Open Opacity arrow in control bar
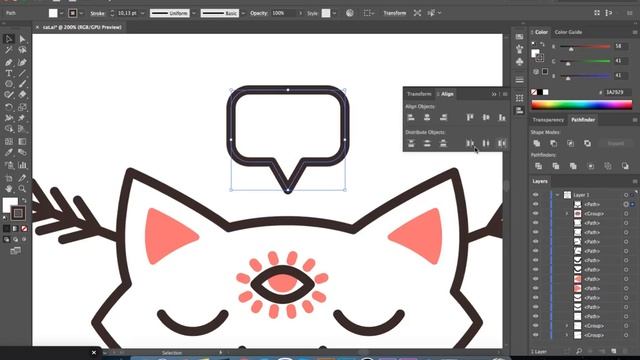640x360 pixels. coord(301,13)
